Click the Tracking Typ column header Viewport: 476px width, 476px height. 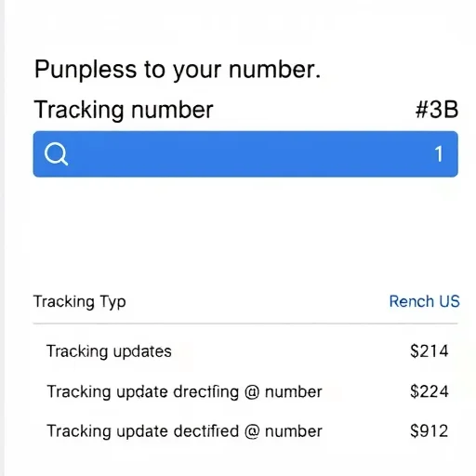[x=80, y=301]
